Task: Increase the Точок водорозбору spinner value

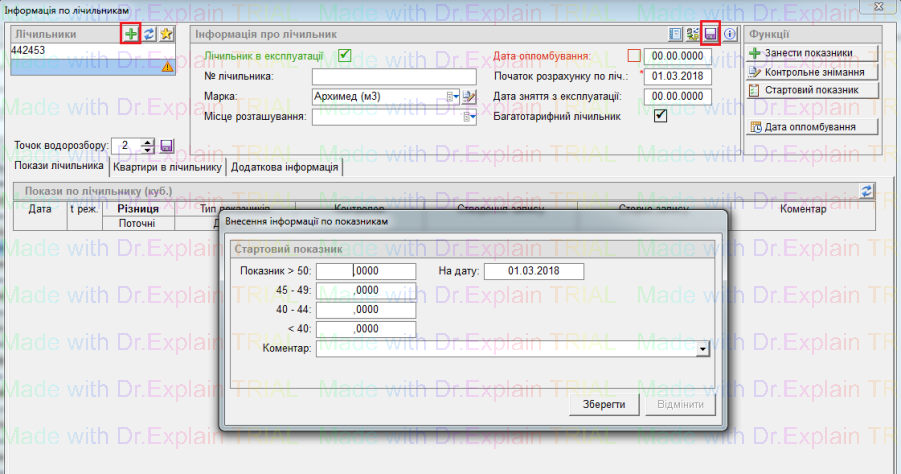Action: [x=148, y=141]
